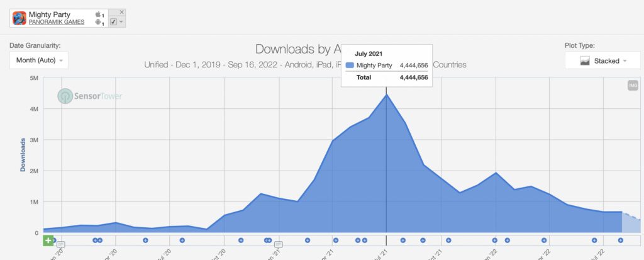This screenshot has height=260, width=644.
Task: Click the update marker just left of Apr '22 gridline
Action: (x=544, y=240)
